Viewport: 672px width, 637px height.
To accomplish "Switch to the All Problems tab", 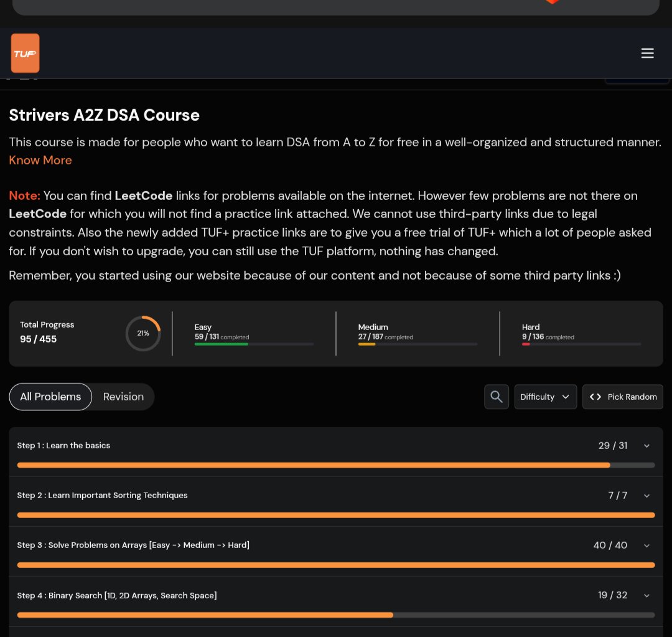I will pos(50,397).
